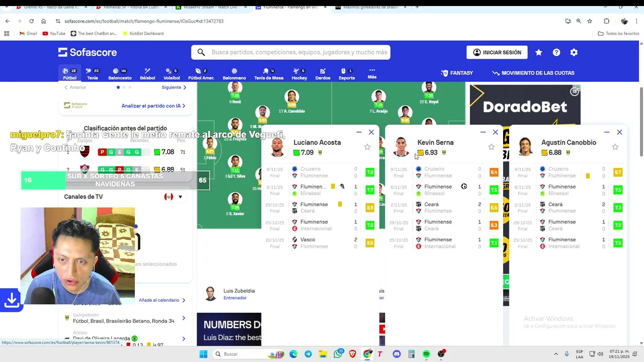Open favorites star in header

(539, 52)
